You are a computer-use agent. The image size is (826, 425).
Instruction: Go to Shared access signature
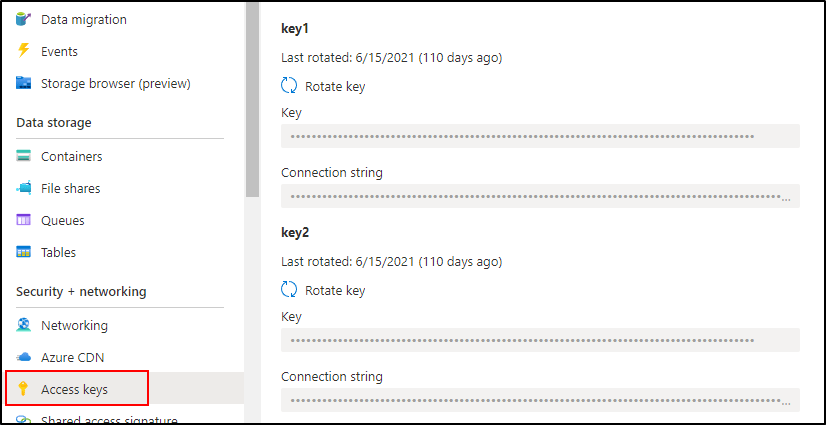coord(108,420)
